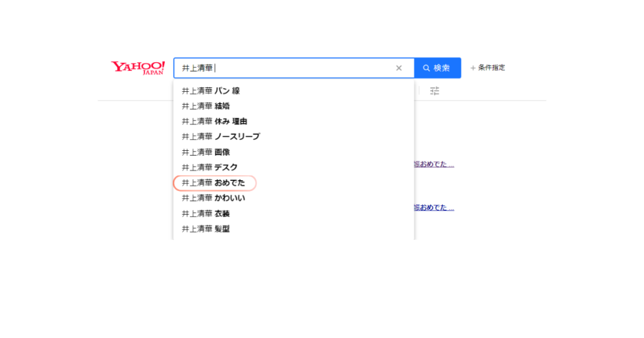The width and height of the screenshot is (644, 338).
Task: Choose suggestion 井上清華 画像
Action: [x=206, y=152]
